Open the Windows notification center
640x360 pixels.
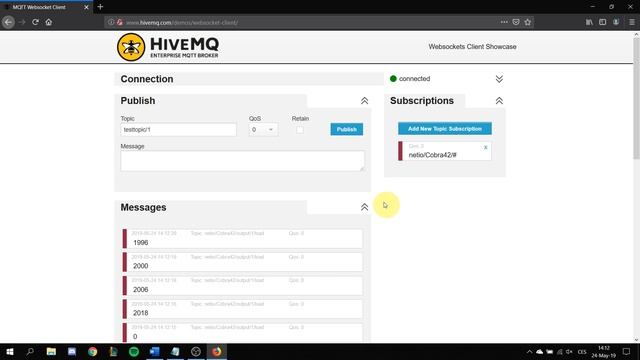tap(627, 351)
